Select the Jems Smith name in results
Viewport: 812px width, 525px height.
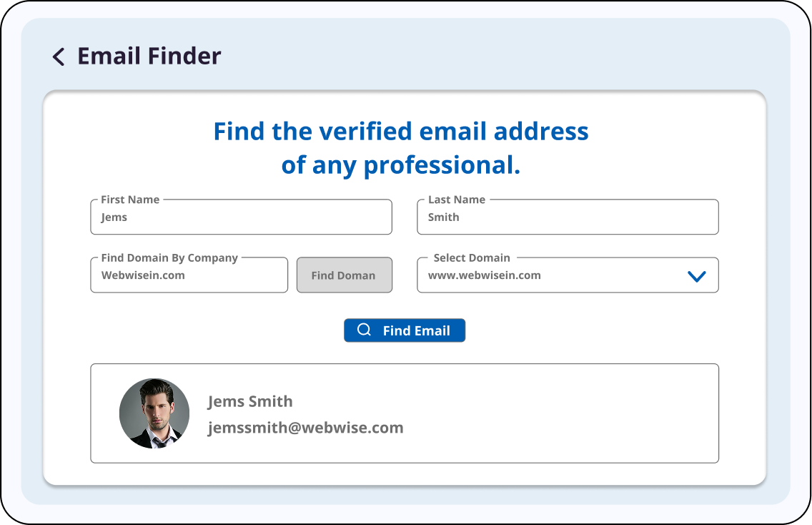pyautogui.click(x=250, y=401)
